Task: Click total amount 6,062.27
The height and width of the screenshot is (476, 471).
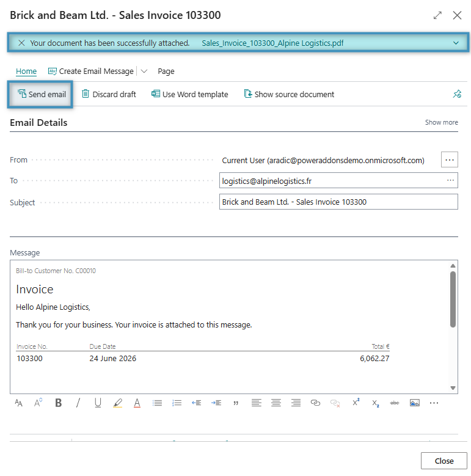Action: click(374, 359)
